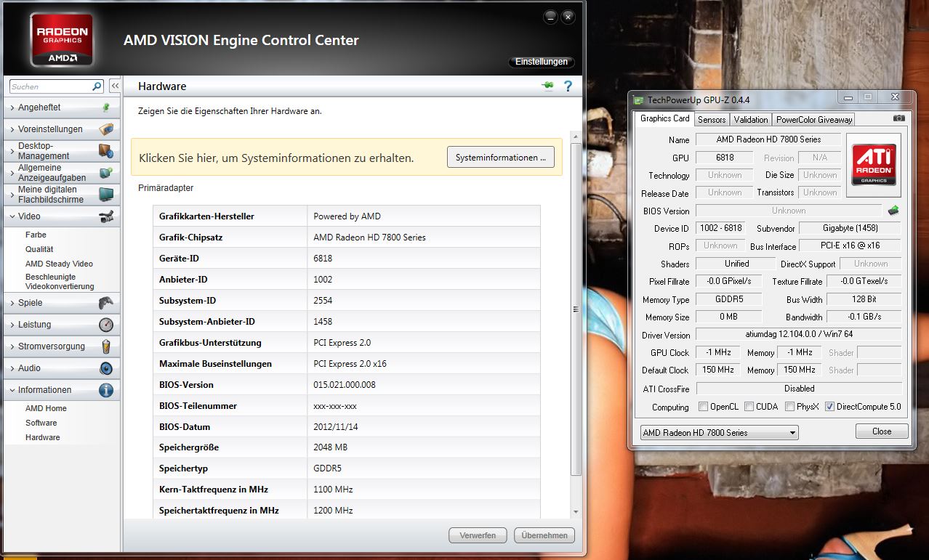
Task: Click Speichergröße value 2048 MB
Action: [x=331, y=447]
